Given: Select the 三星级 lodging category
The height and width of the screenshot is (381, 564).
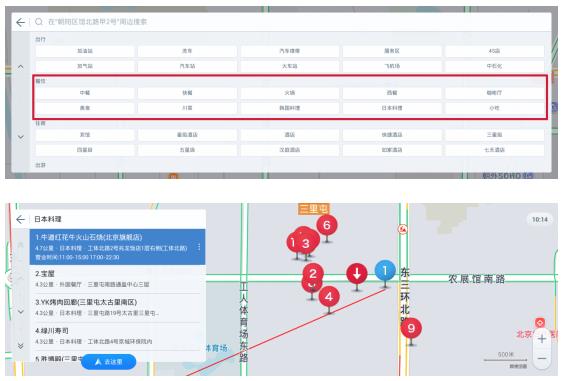Looking at the screenshot, I should (494, 135).
